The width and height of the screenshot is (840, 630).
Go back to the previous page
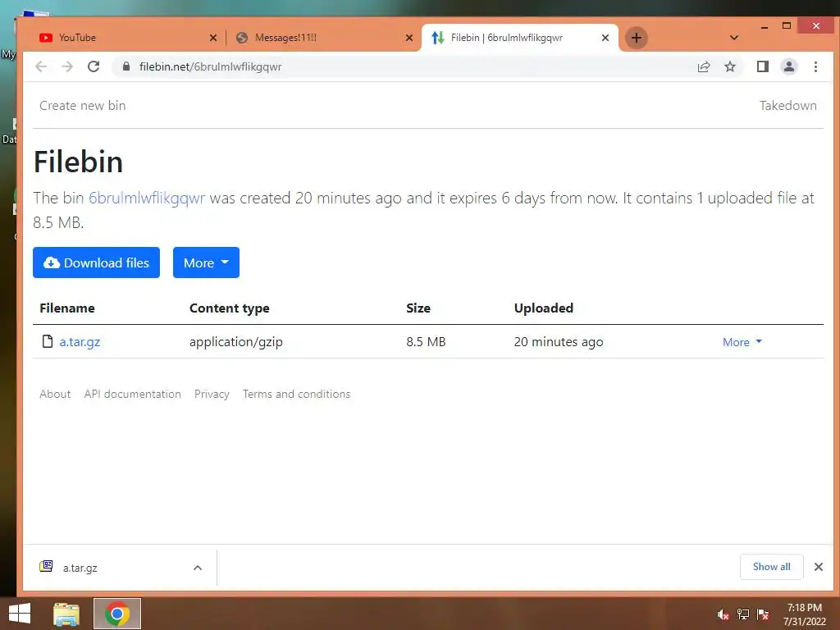coord(41,66)
